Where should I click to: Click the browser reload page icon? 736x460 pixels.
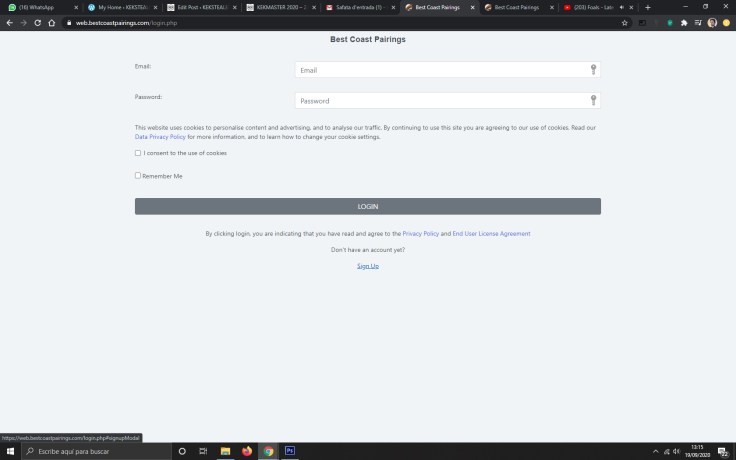coord(38,22)
